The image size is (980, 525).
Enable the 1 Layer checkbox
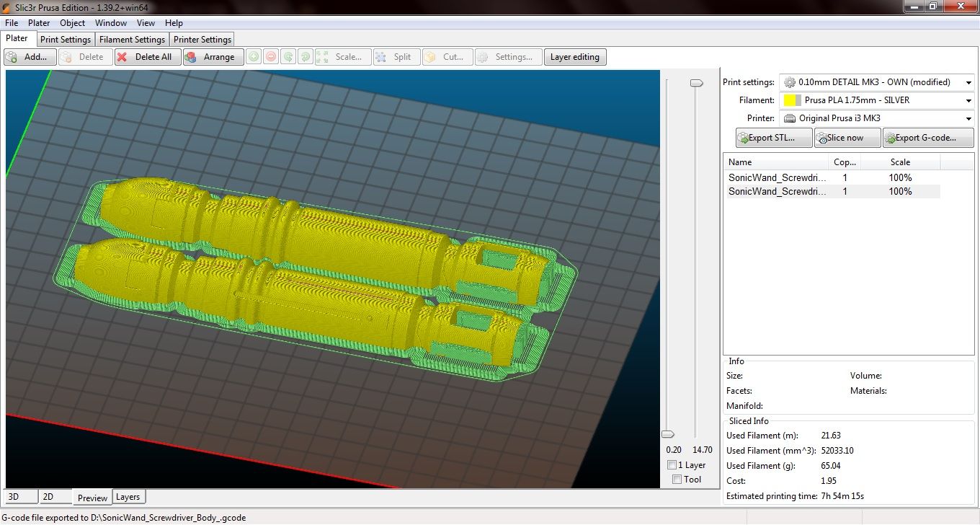[x=672, y=465]
